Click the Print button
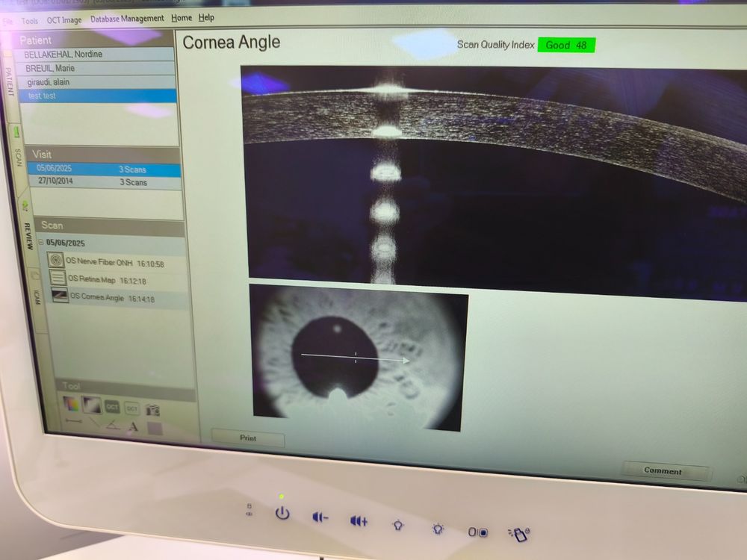The height and width of the screenshot is (560, 747). tap(248, 438)
